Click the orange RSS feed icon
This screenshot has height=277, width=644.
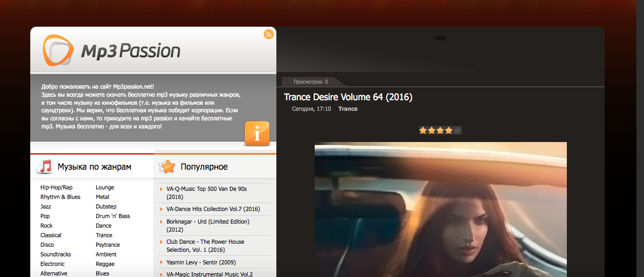point(268,34)
